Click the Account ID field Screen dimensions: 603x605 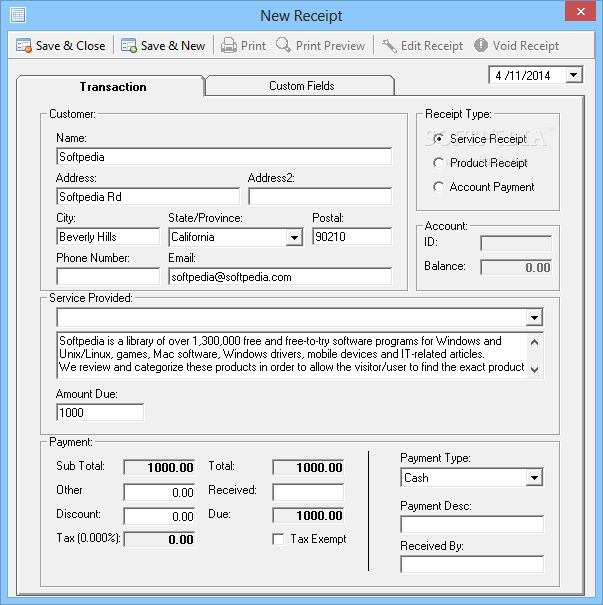coord(516,243)
